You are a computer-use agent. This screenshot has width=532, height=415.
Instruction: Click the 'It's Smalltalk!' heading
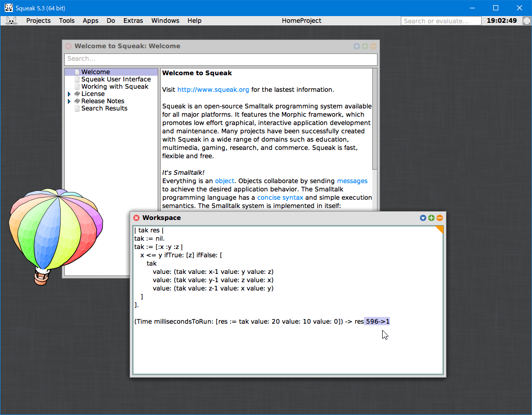click(183, 173)
